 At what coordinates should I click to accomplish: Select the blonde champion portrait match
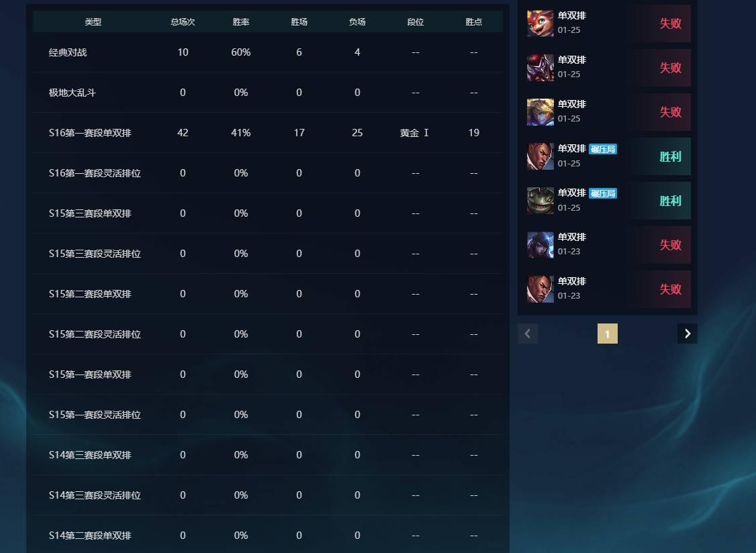coord(540,112)
